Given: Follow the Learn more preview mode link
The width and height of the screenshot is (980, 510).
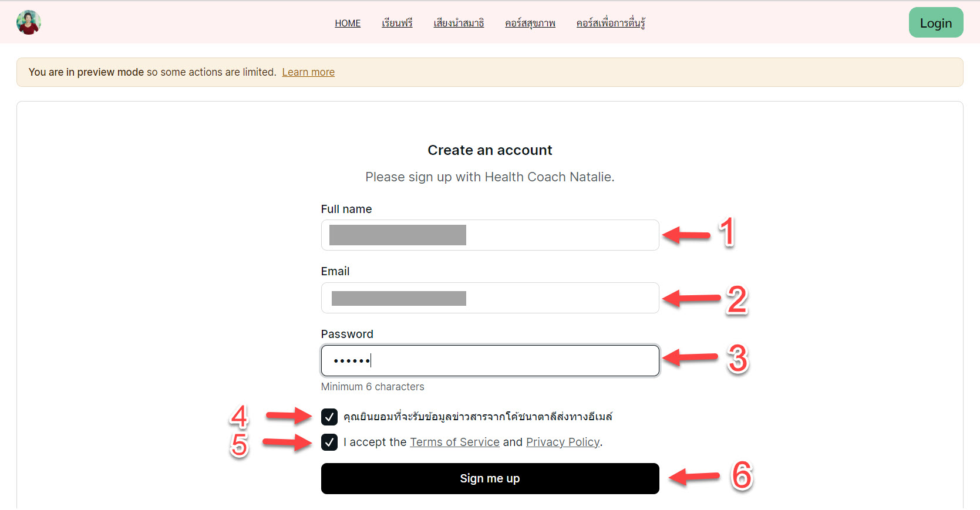Looking at the screenshot, I should coord(308,72).
